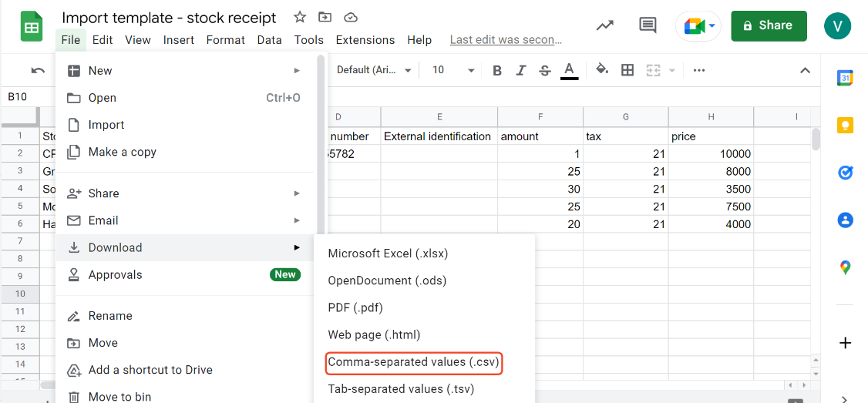This screenshot has width=868, height=403.
Task: Open the View menu
Action: click(138, 40)
